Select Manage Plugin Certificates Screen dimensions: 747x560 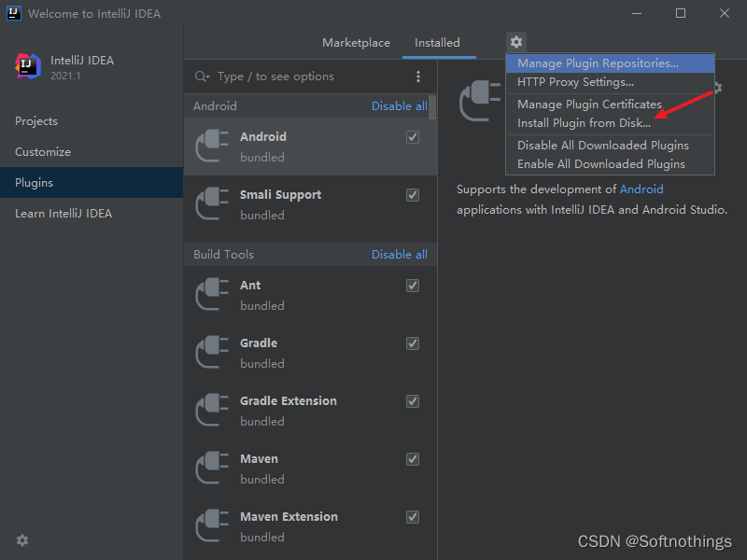point(610,105)
